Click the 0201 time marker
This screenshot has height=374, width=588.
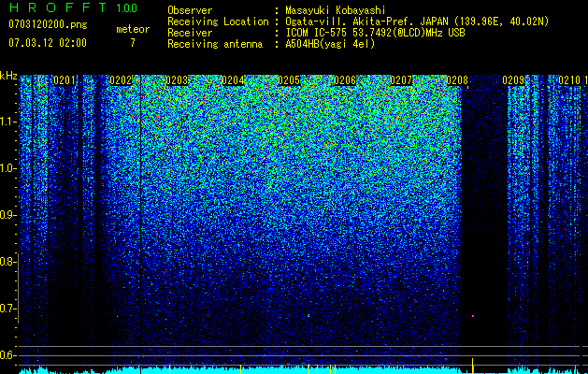65,80
